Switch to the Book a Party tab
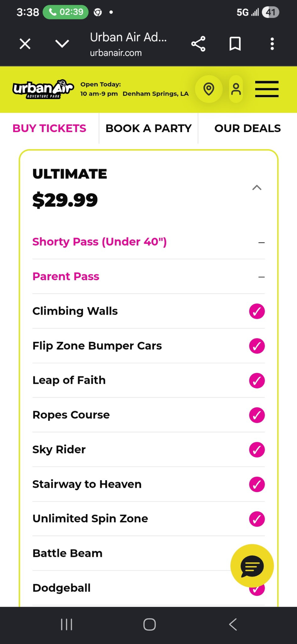The image size is (297, 644). pyautogui.click(x=148, y=128)
